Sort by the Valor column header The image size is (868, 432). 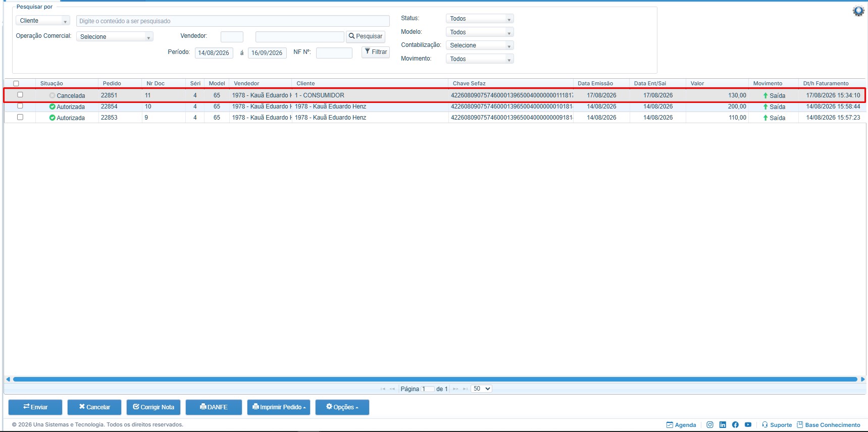tap(697, 84)
